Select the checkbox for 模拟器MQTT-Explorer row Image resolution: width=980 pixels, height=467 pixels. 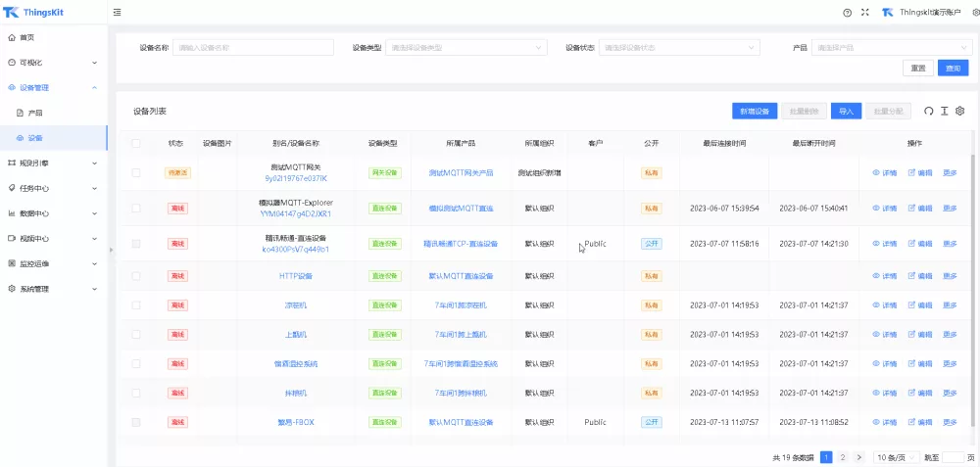[x=136, y=208]
